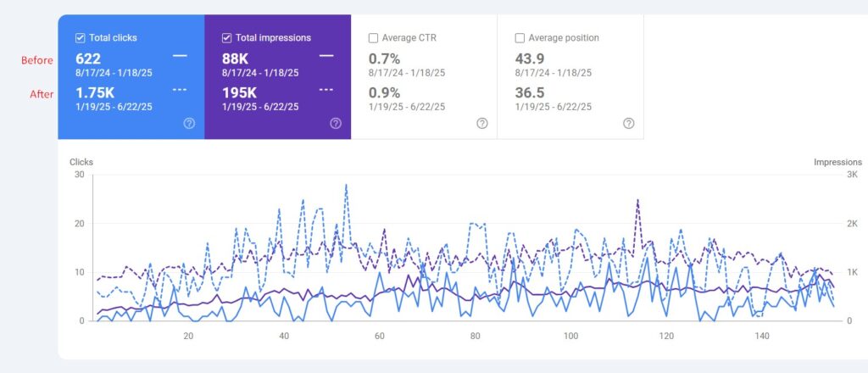Click dashed line indicator beside 1.75K clicks
The height and width of the screenshot is (373, 868).
click(x=180, y=90)
